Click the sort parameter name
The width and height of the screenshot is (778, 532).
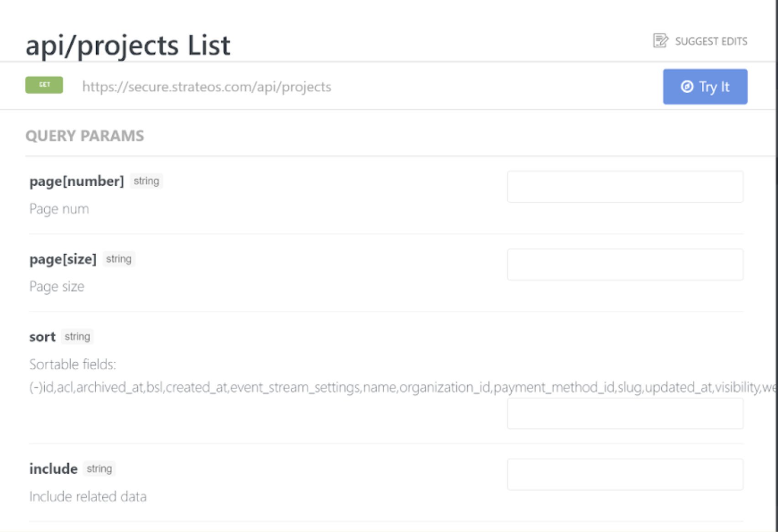[42, 337]
